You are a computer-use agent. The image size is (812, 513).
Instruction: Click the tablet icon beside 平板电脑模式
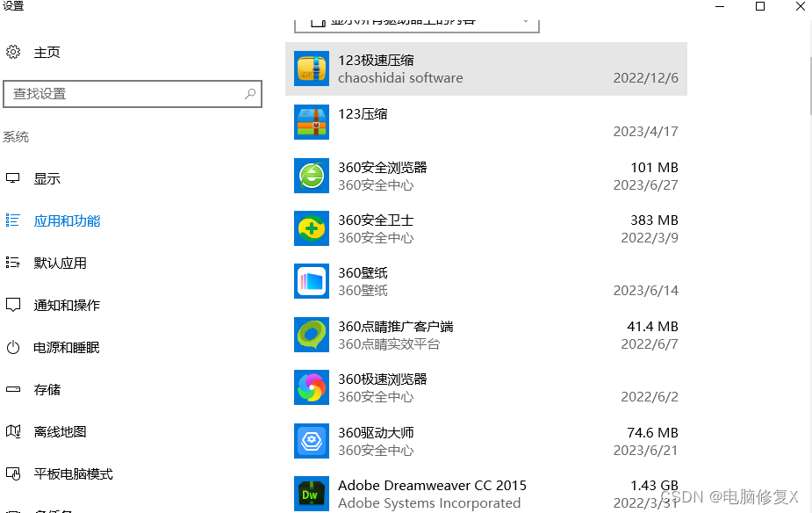pos(13,473)
